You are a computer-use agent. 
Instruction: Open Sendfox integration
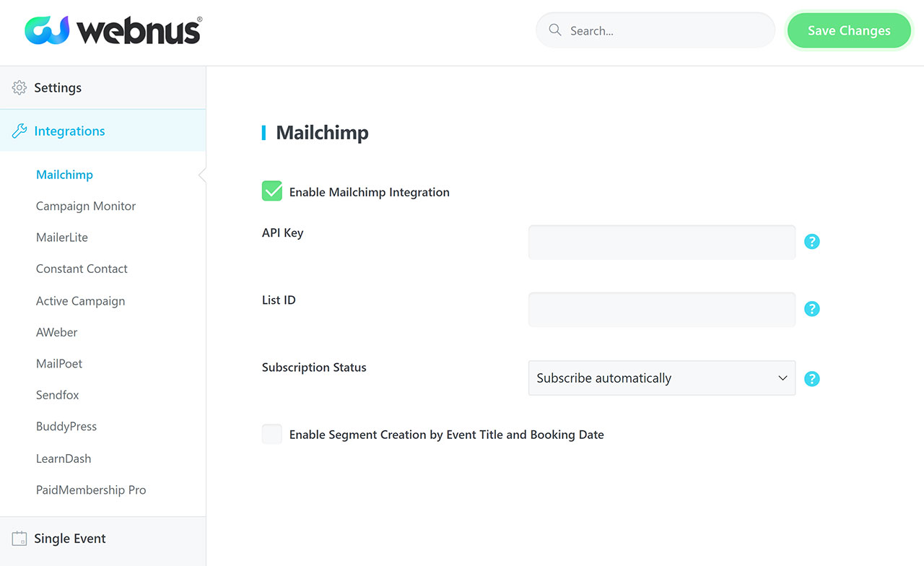click(58, 395)
